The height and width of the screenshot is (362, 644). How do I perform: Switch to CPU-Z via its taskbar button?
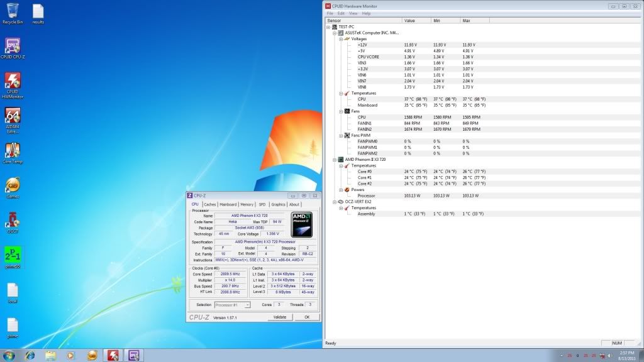[x=133, y=355]
